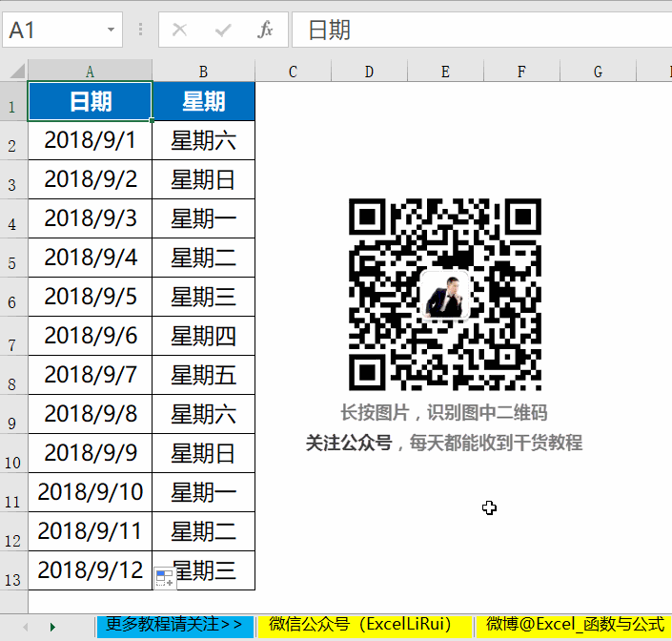This screenshot has height=641, width=672.
Task: Select cell with date 2018/9/12
Action: click(90, 570)
